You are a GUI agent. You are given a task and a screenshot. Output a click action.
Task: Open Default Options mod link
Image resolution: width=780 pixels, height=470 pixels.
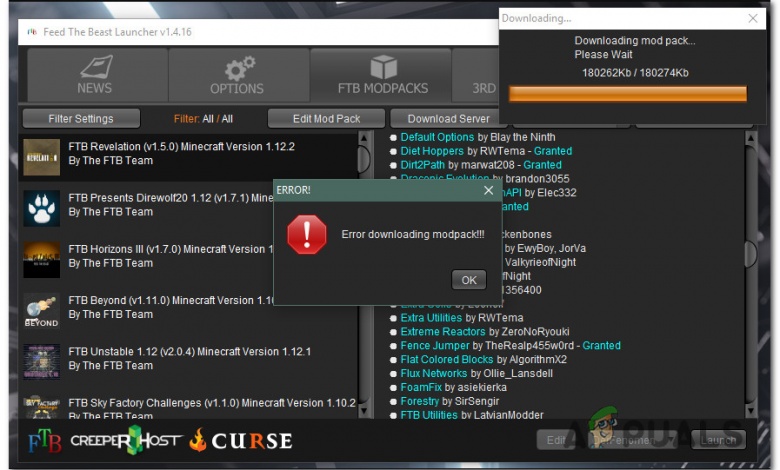pos(437,137)
